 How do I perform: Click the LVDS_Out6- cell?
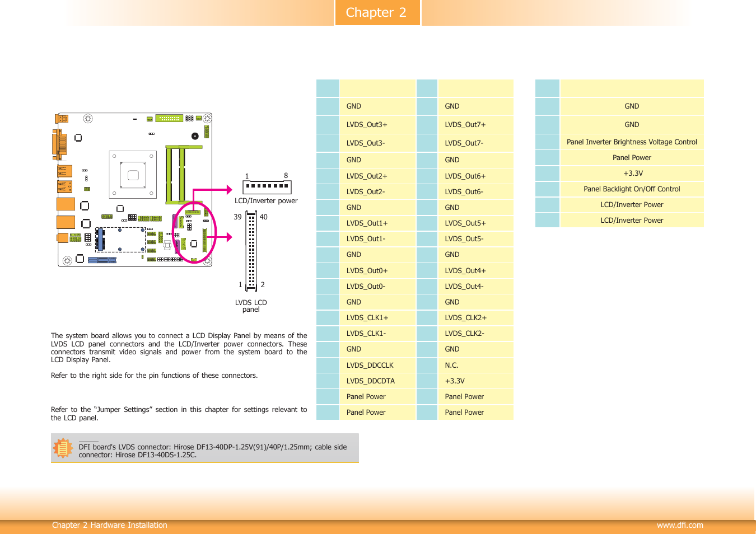(475, 192)
